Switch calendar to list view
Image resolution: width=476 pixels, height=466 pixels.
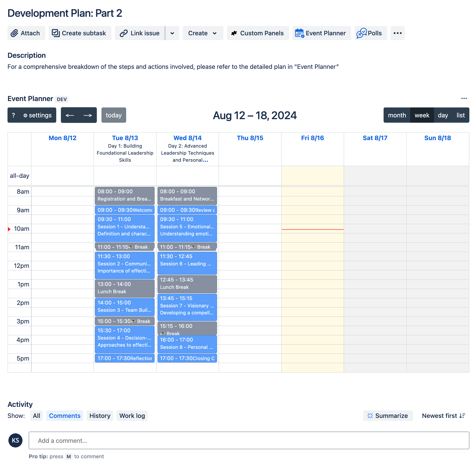pyautogui.click(x=460, y=115)
